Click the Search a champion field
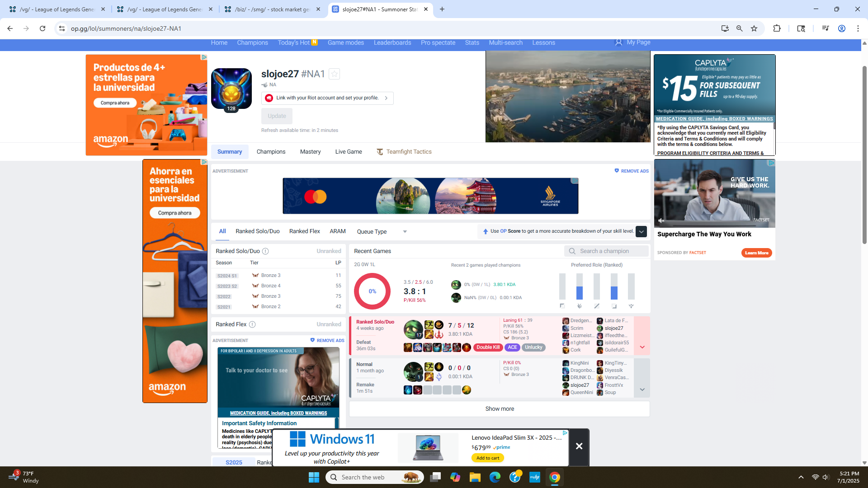 pyautogui.click(x=606, y=251)
